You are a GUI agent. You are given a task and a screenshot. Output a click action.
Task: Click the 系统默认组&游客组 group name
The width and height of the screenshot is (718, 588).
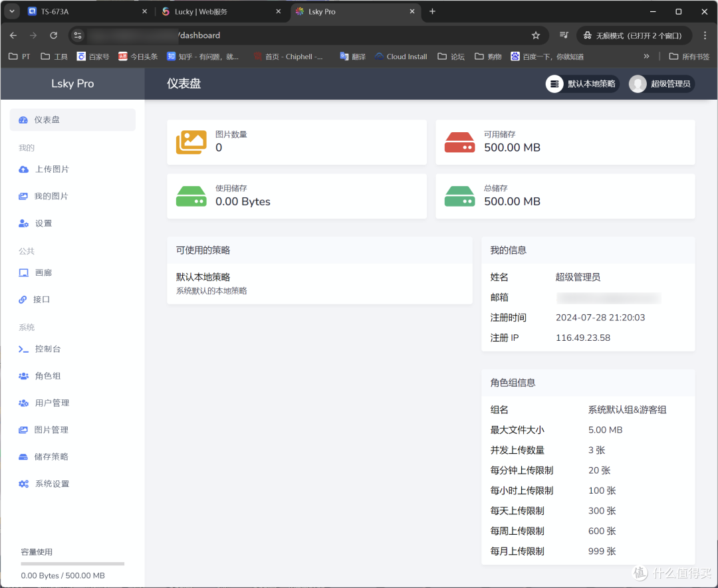[627, 409]
